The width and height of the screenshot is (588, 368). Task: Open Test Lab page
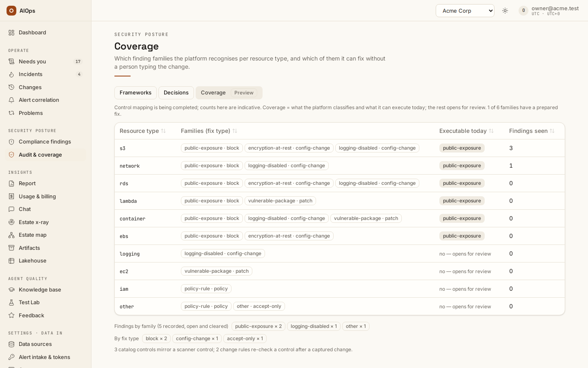pos(46,303)
